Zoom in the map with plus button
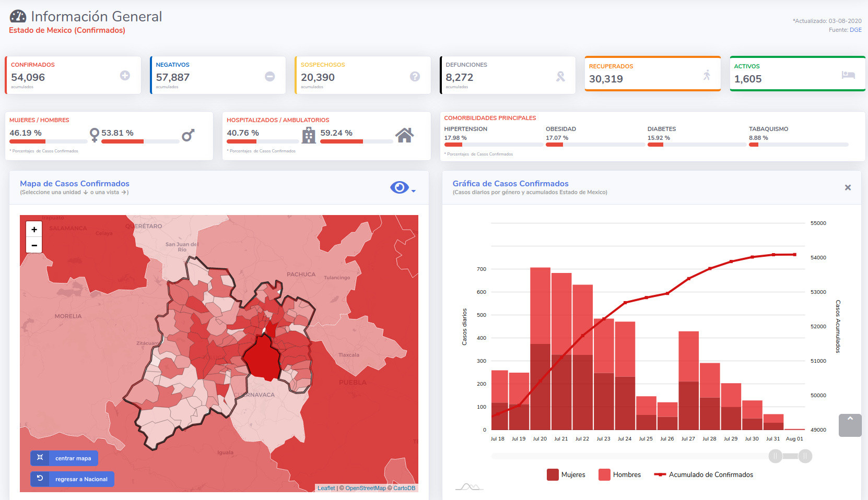Screen dimensions: 868x500 34,229
